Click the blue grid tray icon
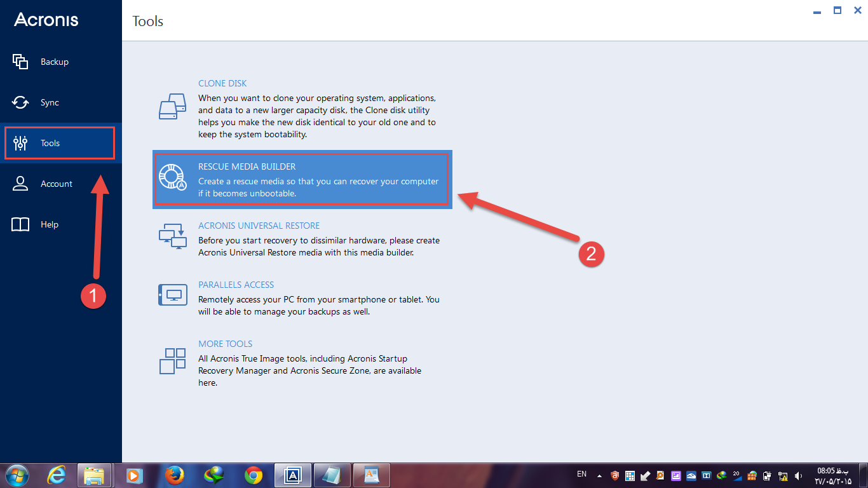Viewport: 868px width, 488px height. [630, 475]
